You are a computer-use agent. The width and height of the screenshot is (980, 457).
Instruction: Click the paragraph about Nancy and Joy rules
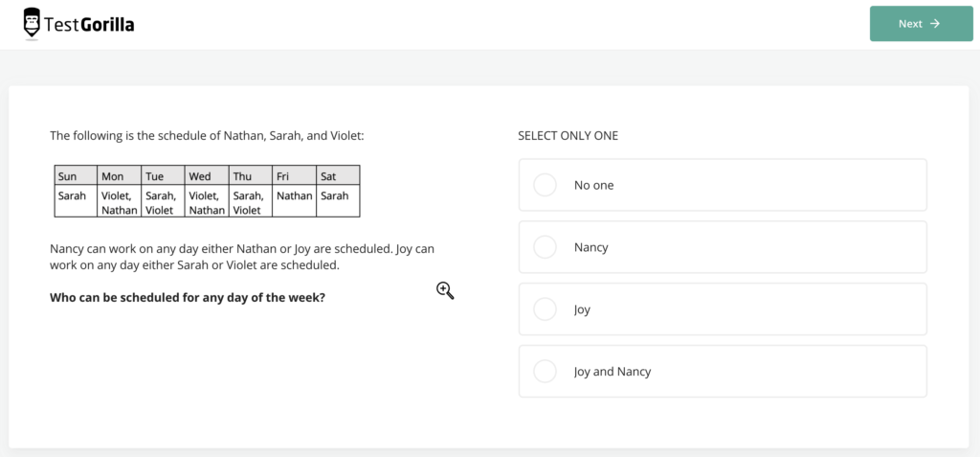click(241, 257)
